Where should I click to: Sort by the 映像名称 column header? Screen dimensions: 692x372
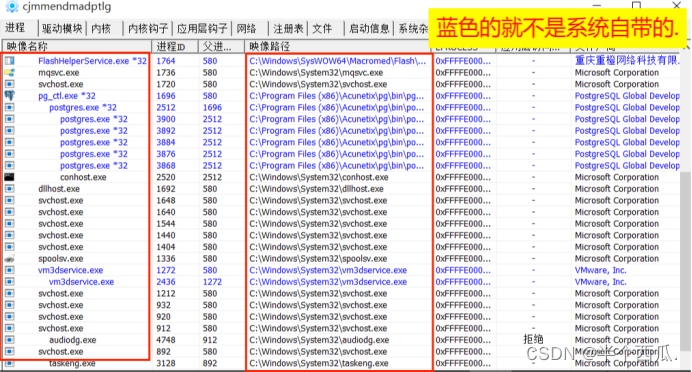77,46
